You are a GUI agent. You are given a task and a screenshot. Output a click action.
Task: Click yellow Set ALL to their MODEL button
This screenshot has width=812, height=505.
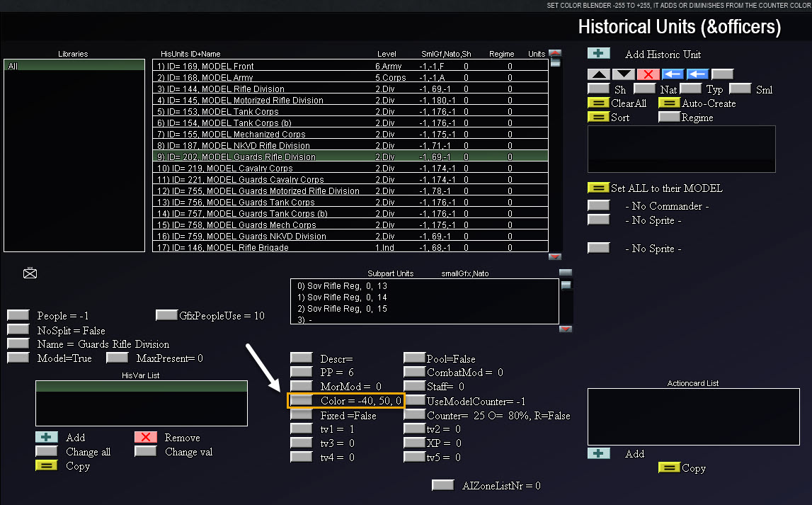point(599,188)
